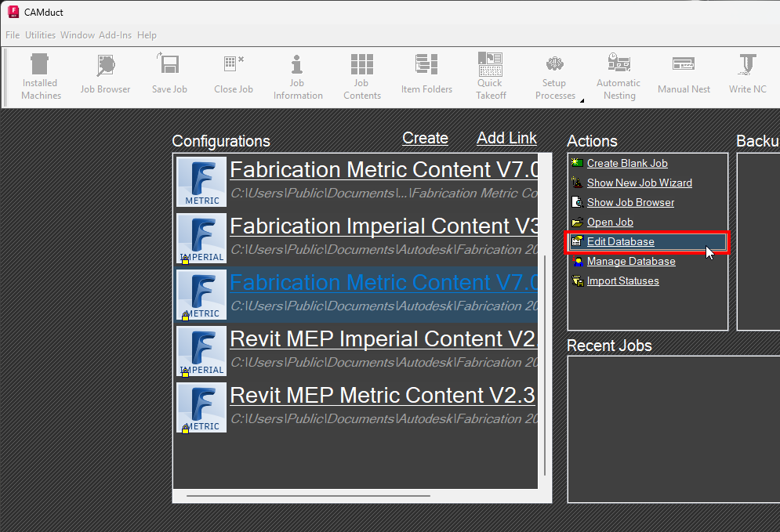This screenshot has height=532, width=780.
Task: Open the Utilities menu
Action: [x=40, y=34]
